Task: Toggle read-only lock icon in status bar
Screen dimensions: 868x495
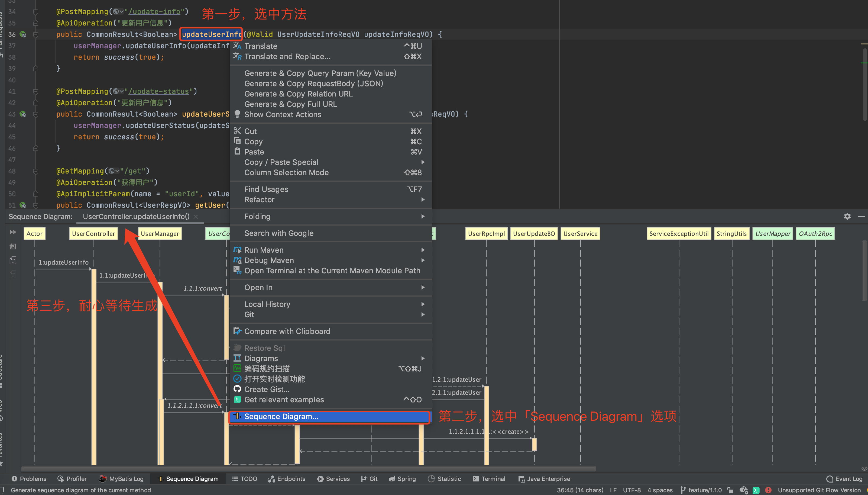Action: tap(730, 490)
